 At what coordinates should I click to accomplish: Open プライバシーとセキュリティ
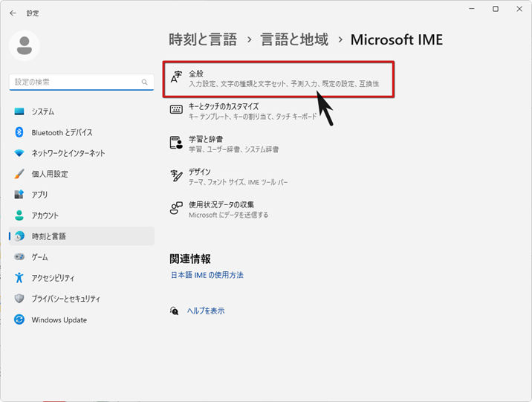pos(82,299)
